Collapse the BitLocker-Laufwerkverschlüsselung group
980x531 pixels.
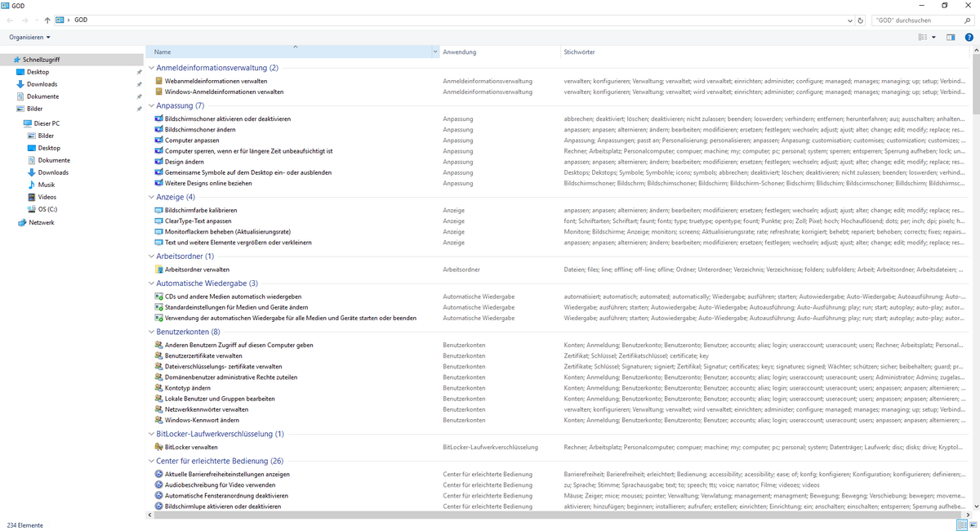151,434
